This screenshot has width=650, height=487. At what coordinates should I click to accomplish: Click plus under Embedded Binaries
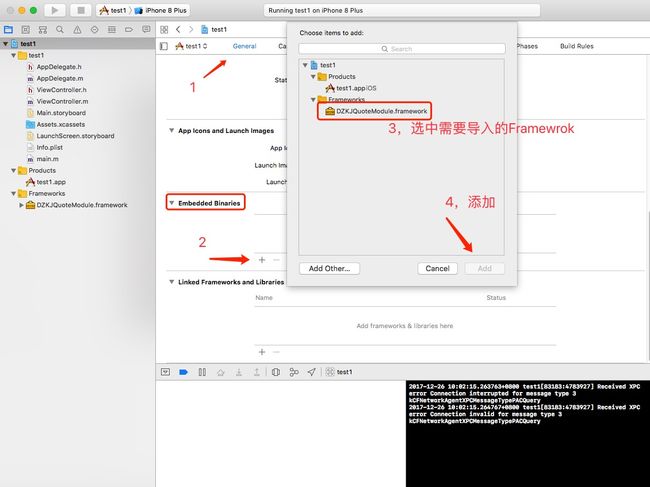click(x=262, y=260)
